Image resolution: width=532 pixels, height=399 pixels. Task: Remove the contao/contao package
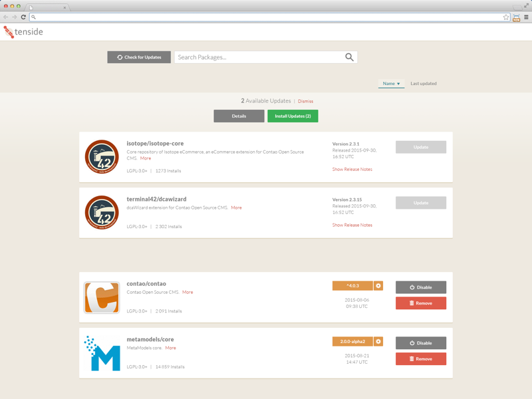(421, 303)
